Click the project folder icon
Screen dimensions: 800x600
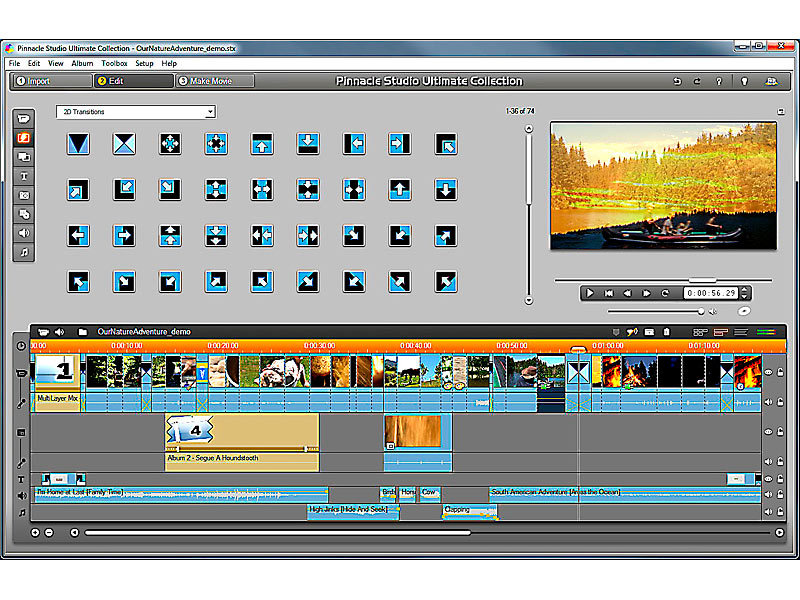coord(82,332)
